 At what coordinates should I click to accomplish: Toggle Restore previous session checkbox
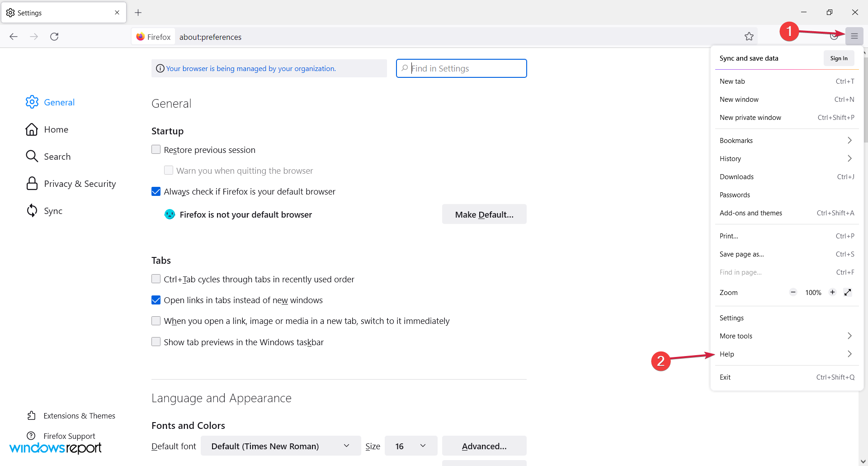156,149
